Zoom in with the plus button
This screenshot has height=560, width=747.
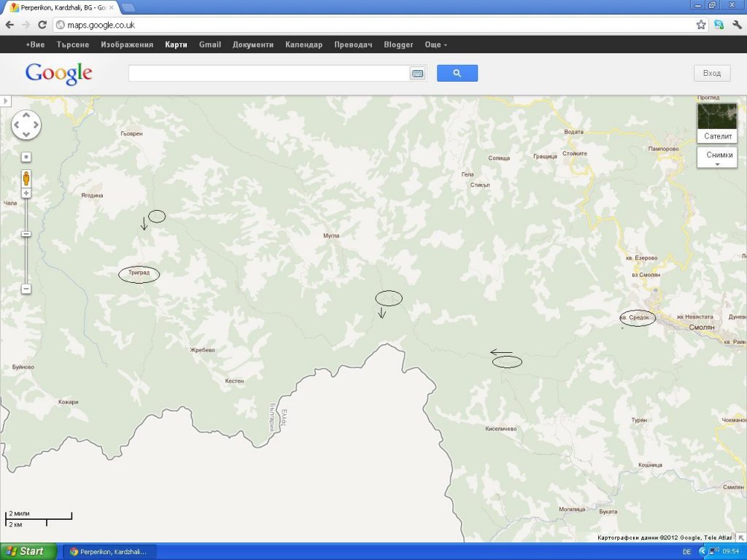click(x=26, y=192)
